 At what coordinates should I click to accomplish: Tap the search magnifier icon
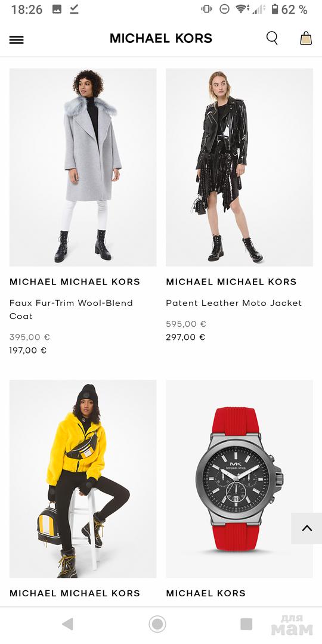click(272, 38)
